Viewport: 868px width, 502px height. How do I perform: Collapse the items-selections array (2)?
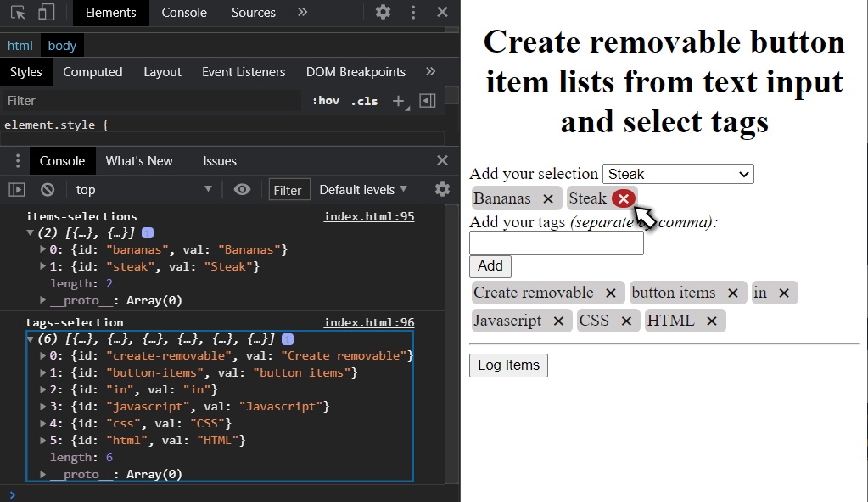(31, 233)
